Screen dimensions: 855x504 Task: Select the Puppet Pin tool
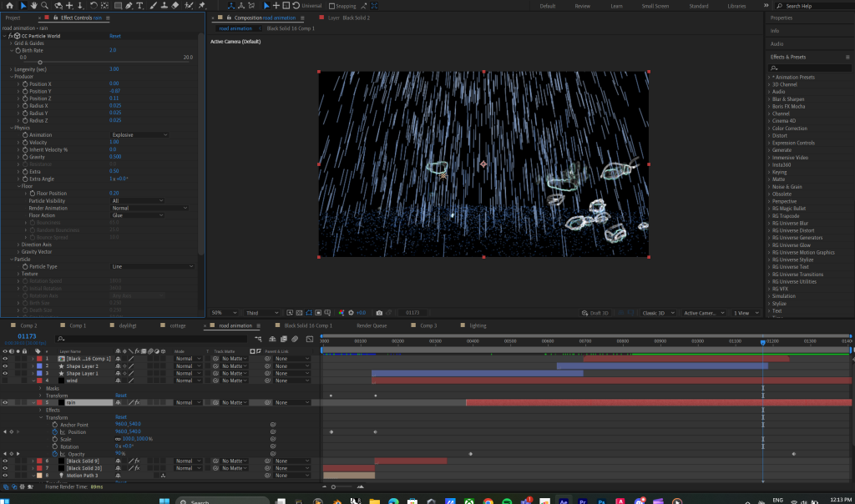pyautogui.click(x=202, y=6)
